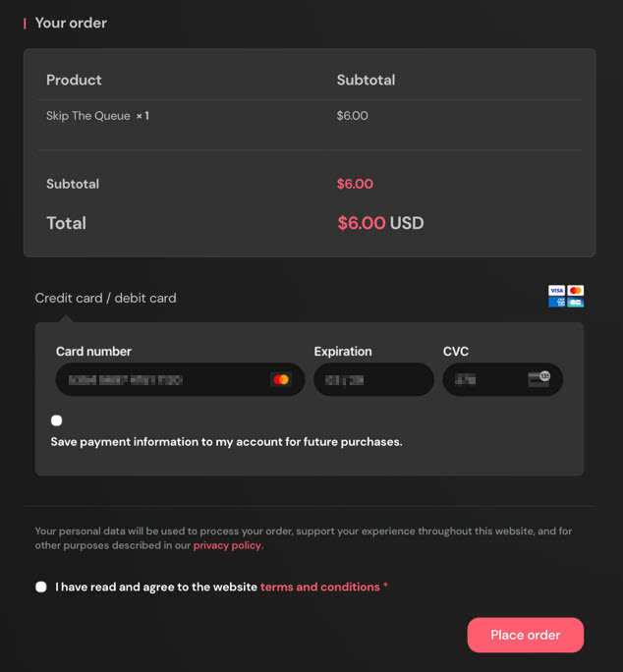Screen dimensions: 623x672
Task: Click the Cartes Bancaires card logo
Action: point(576,303)
